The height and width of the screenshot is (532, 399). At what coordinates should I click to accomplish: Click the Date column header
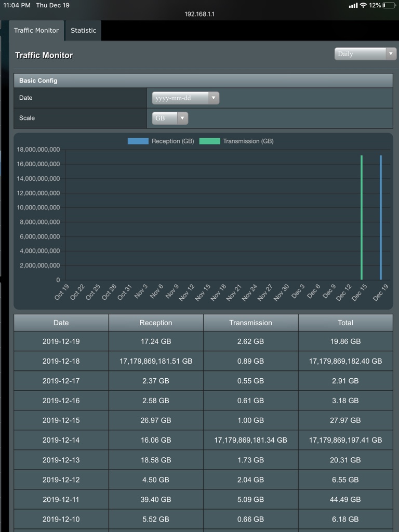pyautogui.click(x=61, y=323)
